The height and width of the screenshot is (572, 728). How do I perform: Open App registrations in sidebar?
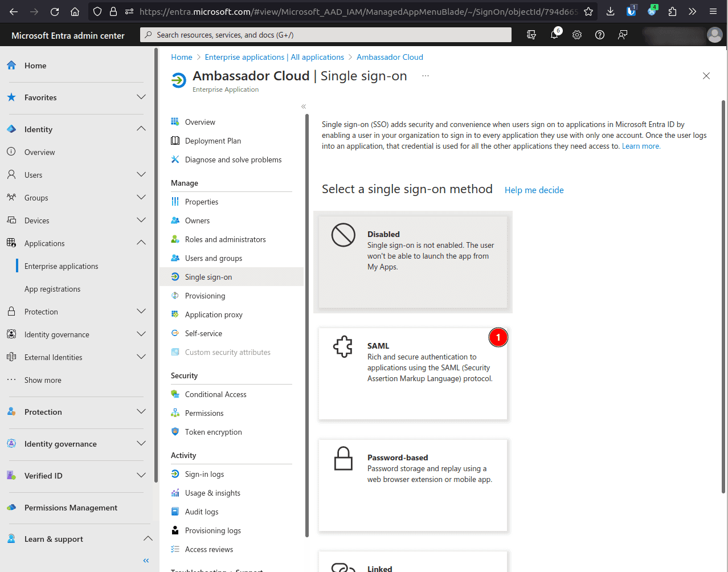tap(52, 289)
